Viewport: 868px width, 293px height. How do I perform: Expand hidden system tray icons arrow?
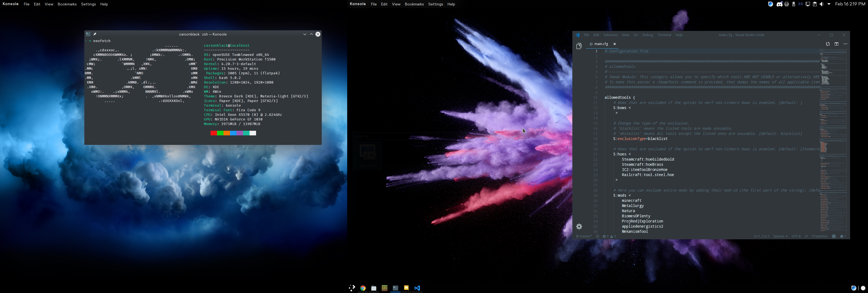click(x=829, y=4)
